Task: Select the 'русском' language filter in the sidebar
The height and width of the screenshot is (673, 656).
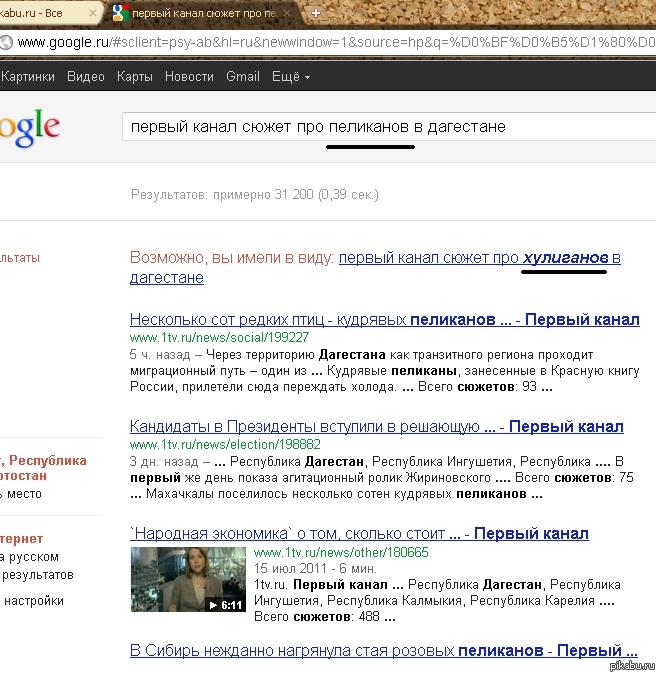Action: pyautogui.click(x=33, y=557)
